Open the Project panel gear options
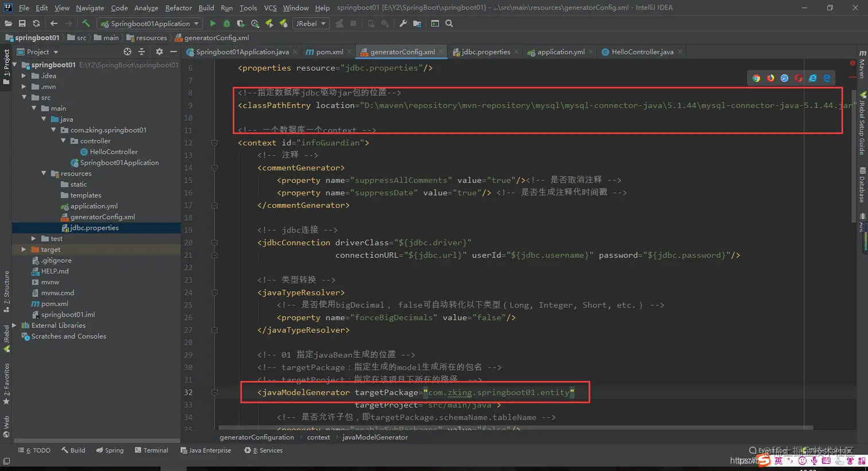 [160, 52]
